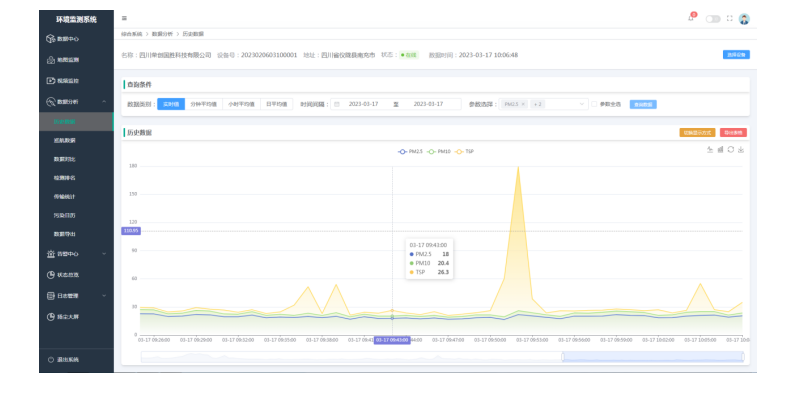Image resolution: width=800 pixels, height=394 pixels.
Task: Switch chart to bar view icon
Action: (720, 150)
